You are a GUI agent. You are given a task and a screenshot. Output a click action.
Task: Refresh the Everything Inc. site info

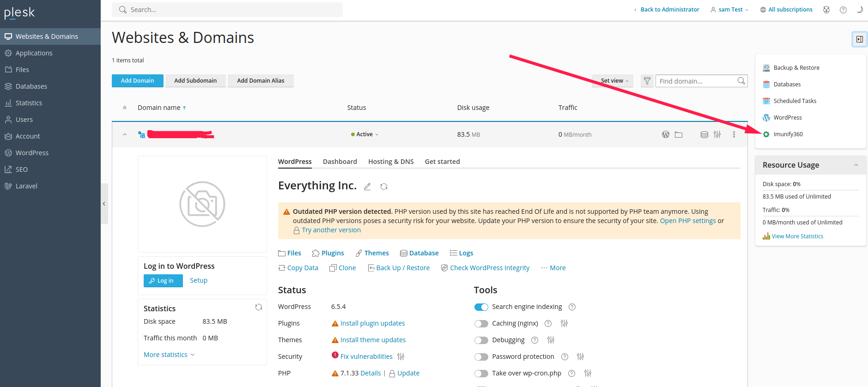384,187
